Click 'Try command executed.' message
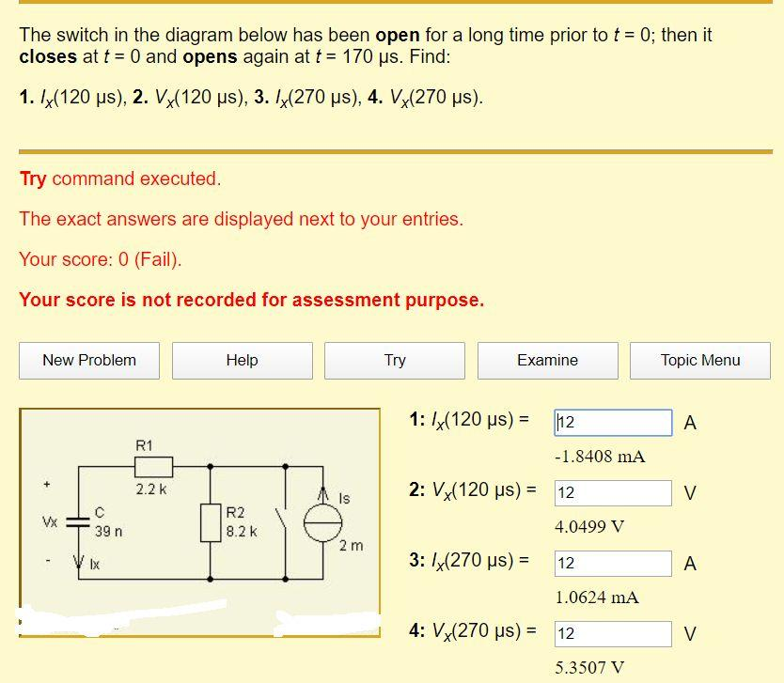This screenshot has height=683, width=784. point(120,179)
